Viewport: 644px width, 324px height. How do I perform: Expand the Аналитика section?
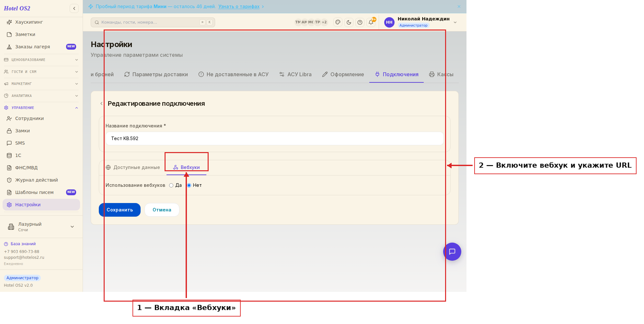tap(41, 96)
